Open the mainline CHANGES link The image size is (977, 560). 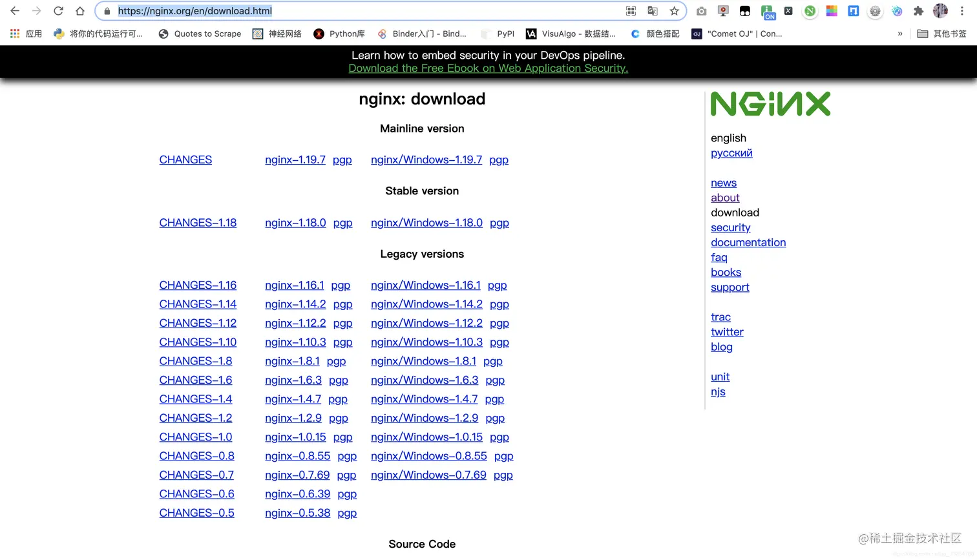(185, 160)
